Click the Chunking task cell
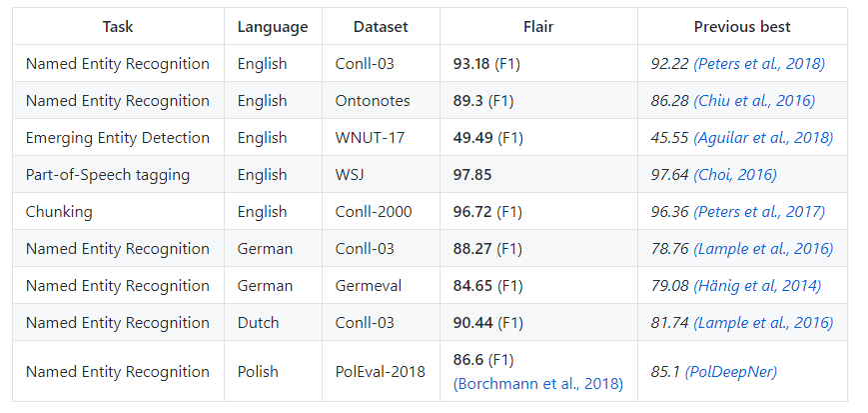Image resolution: width=868 pixels, height=413 pixels. (61, 212)
